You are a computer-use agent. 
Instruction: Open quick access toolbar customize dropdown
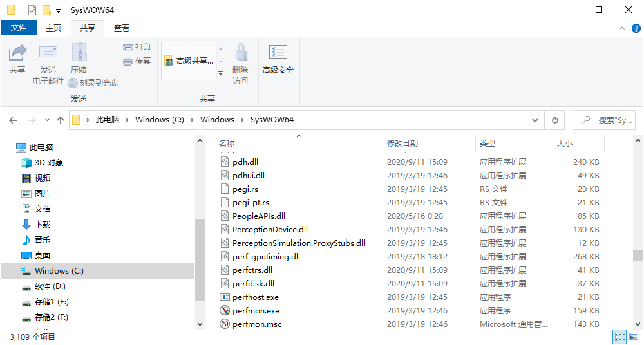pos(59,11)
